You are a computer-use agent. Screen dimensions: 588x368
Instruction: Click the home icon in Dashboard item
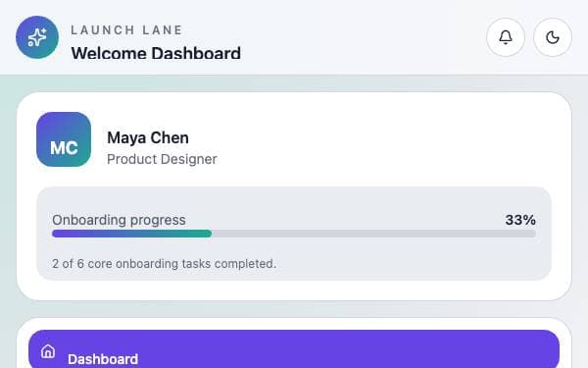click(48, 351)
